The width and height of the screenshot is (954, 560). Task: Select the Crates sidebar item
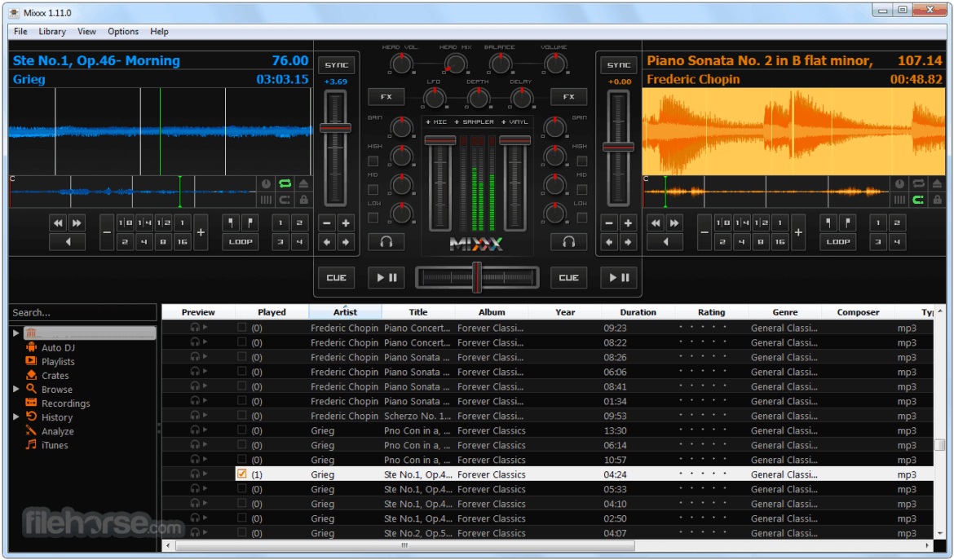pos(55,376)
